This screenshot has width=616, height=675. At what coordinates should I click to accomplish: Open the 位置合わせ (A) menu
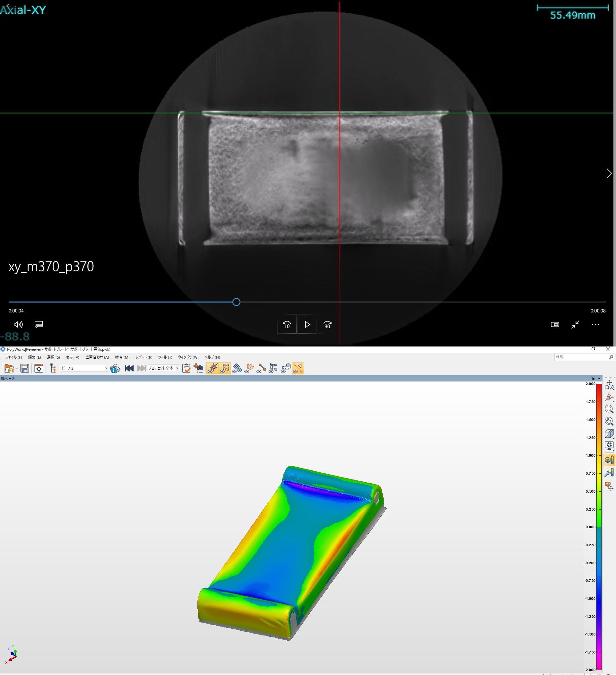coord(97,357)
